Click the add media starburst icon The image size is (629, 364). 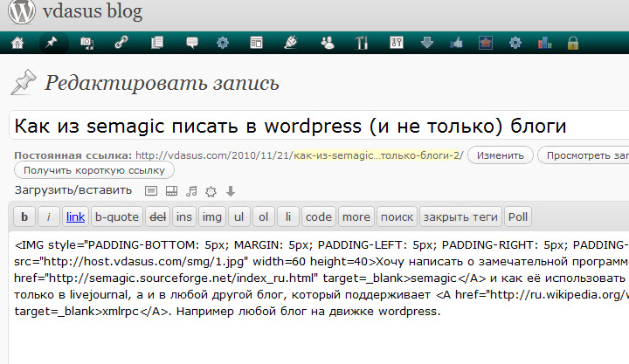coord(211,191)
